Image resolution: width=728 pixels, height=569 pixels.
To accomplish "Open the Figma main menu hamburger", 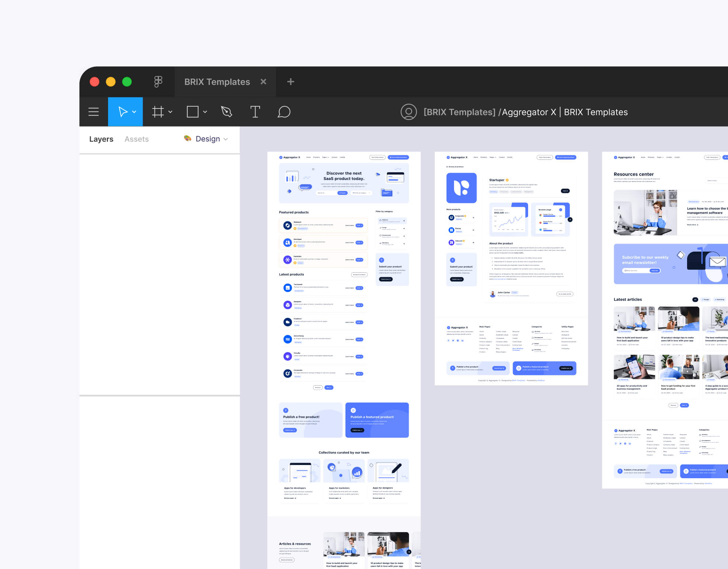I will pyautogui.click(x=93, y=112).
